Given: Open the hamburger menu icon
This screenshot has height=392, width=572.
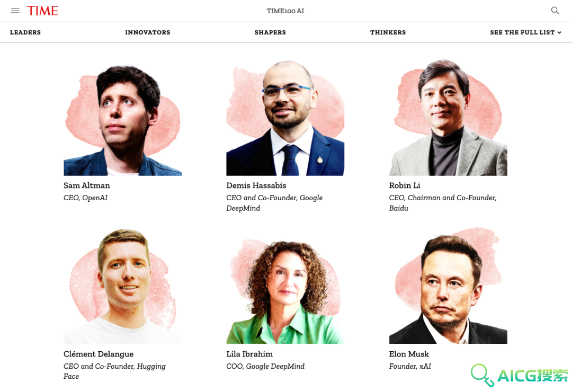Looking at the screenshot, I should 15,11.
